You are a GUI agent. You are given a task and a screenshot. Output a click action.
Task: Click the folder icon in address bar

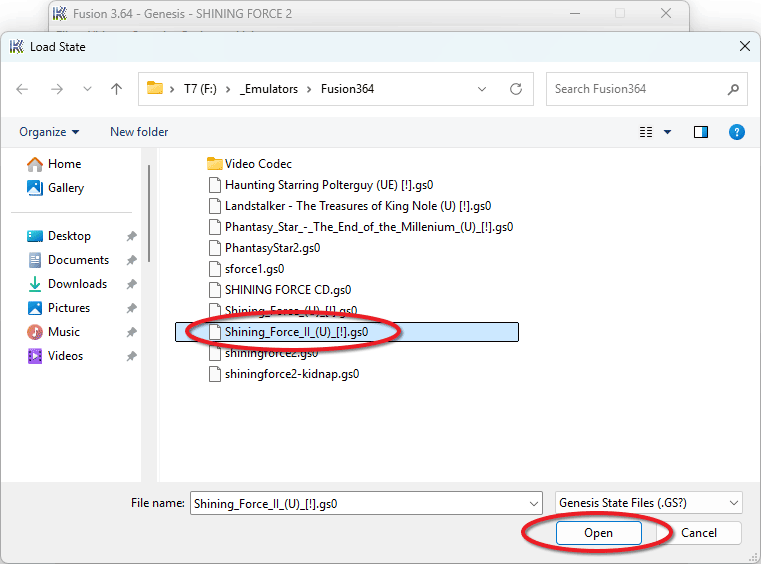(x=155, y=88)
